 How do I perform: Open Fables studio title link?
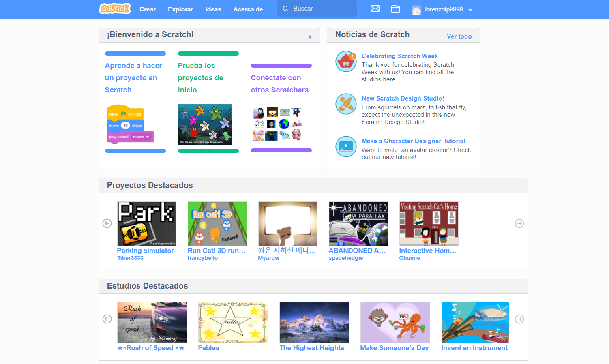tap(209, 348)
